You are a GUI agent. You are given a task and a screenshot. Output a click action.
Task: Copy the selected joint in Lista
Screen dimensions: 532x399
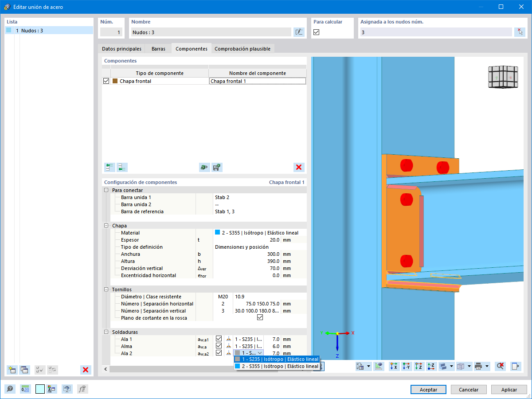point(24,370)
